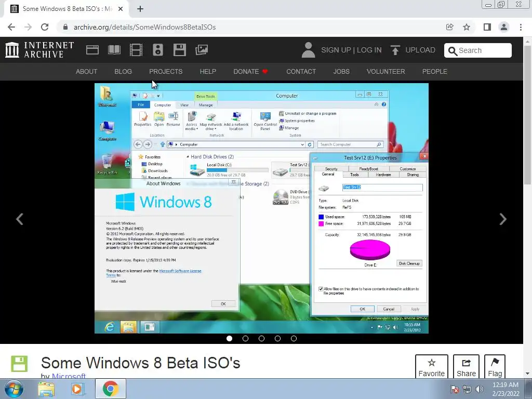532x399 pixels.
Task: Click the Share button
Action: pyautogui.click(x=466, y=367)
